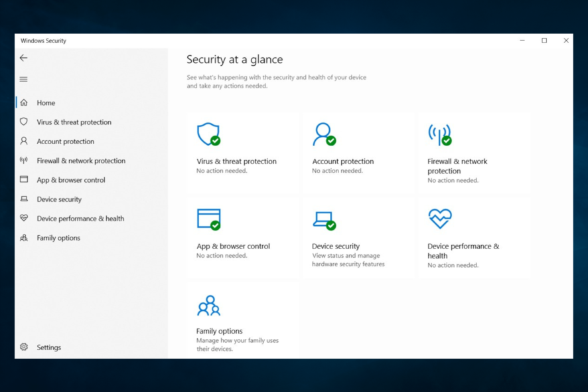Collapse the navigation pane with hamburger button
Screen dimensions: 588x392
[23, 79]
